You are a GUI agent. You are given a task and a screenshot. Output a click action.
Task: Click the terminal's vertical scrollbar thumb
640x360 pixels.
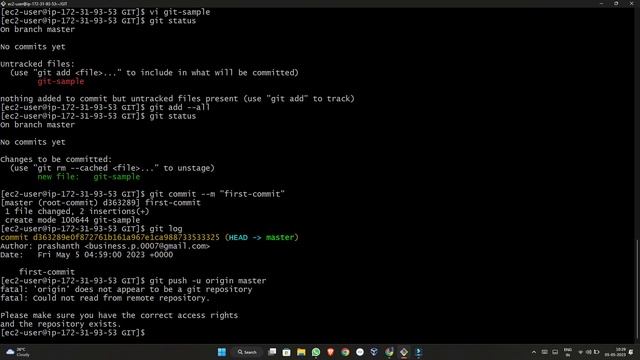(x=638, y=289)
